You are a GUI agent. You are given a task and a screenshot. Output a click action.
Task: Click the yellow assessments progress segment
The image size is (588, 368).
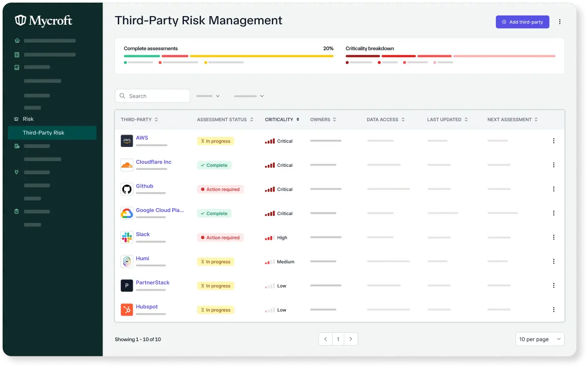[262, 56]
